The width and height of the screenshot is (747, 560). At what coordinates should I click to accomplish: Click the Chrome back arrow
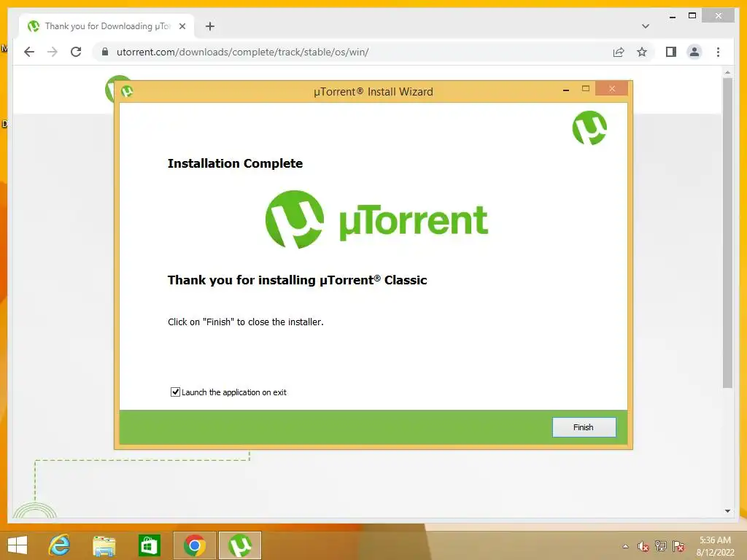(x=29, y=52)
